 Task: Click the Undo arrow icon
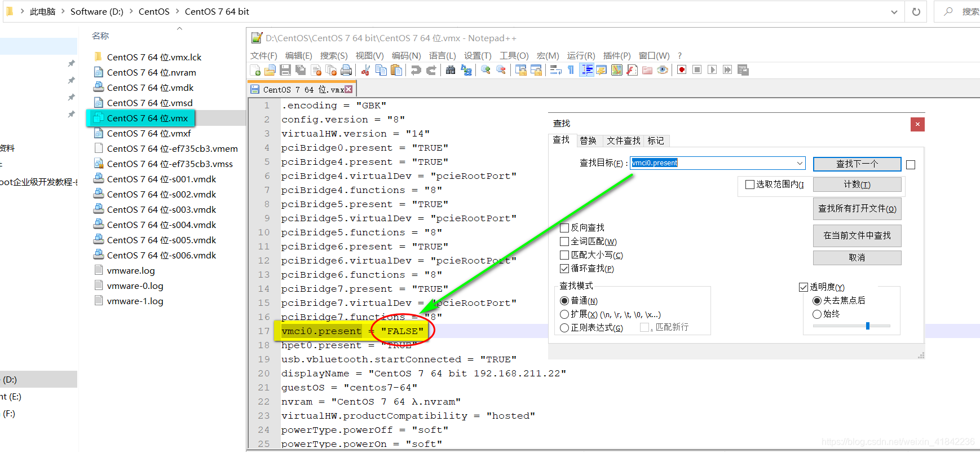416,70
